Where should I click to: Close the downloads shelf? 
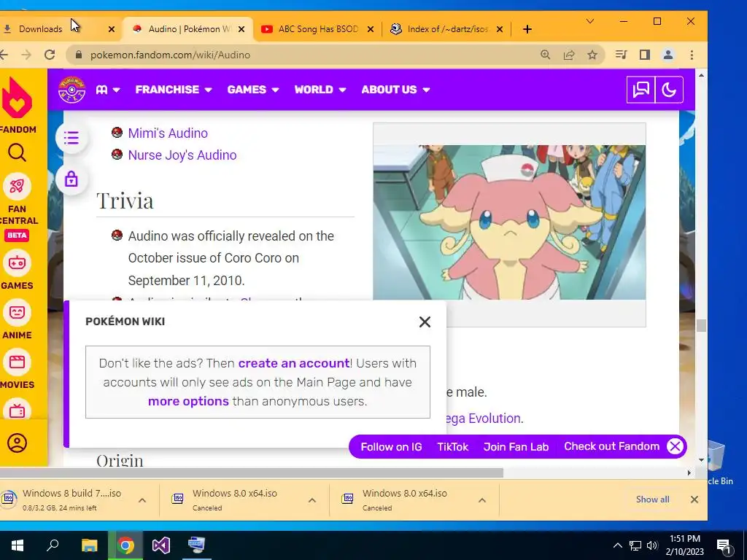click(694, 499)
